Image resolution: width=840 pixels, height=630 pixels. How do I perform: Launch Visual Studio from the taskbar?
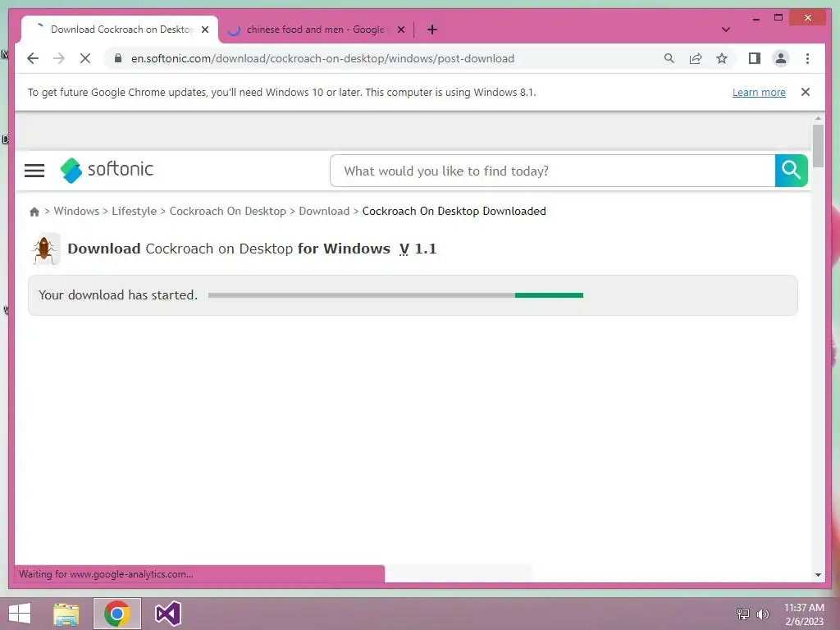coord(167,614)
